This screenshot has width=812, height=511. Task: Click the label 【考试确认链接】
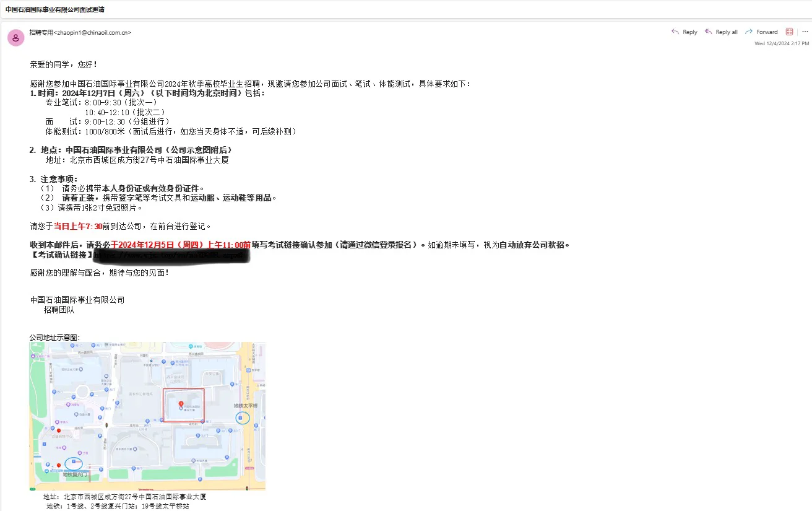point(61,255)
